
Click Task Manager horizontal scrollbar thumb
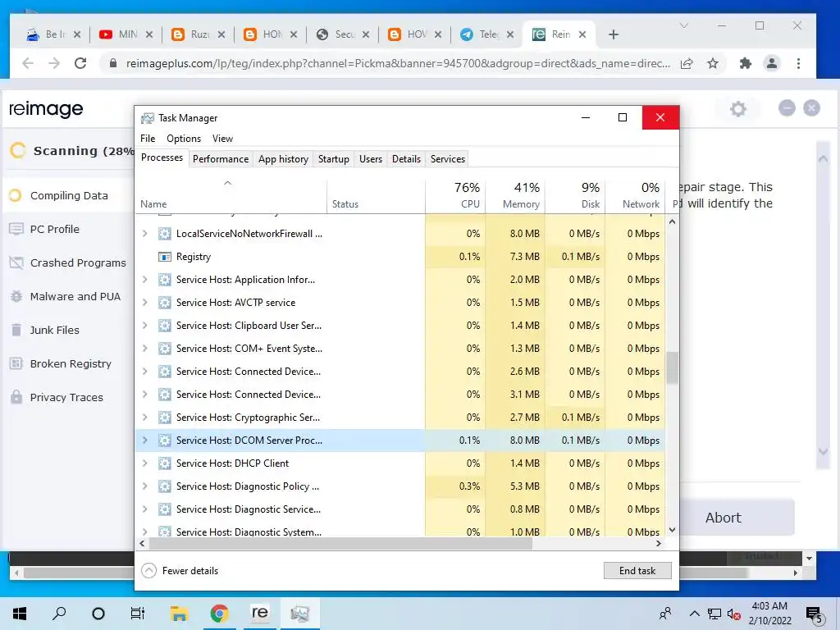340,544
